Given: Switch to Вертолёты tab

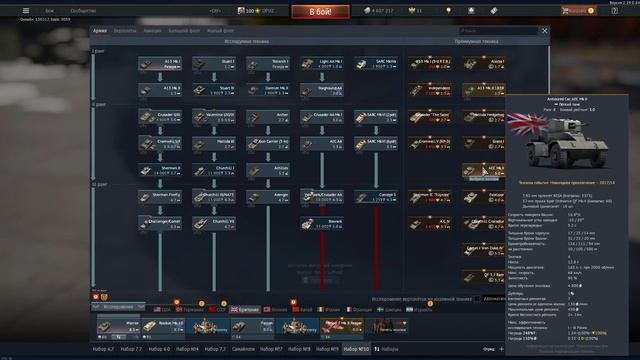Looking at the screenshot, I should tap(125, 31).
